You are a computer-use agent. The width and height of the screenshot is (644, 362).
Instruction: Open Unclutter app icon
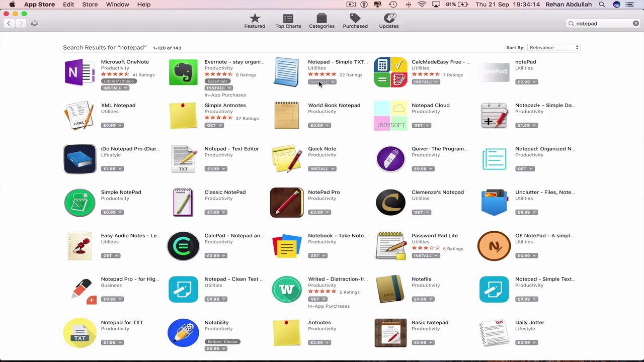[x=494, y=203]
